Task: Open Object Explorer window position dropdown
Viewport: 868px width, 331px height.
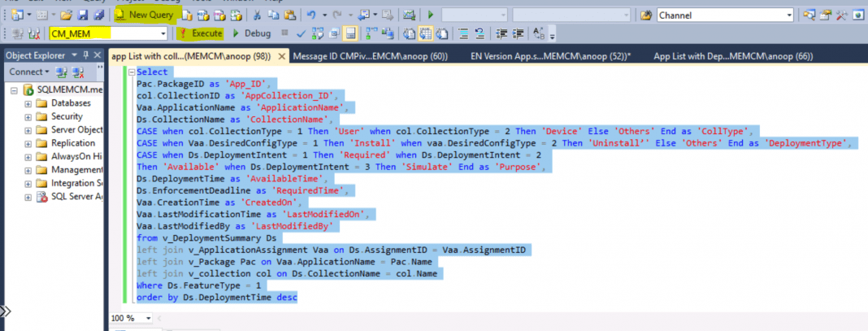Action: (74, 55)
